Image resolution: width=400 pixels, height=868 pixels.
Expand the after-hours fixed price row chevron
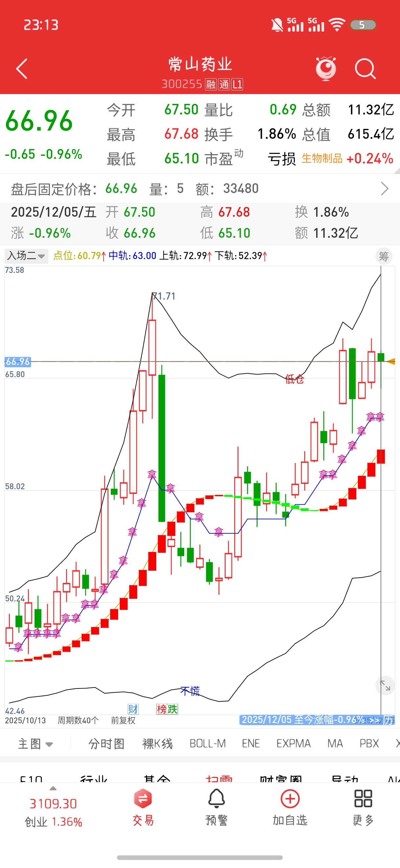click(x=385, y=189)
